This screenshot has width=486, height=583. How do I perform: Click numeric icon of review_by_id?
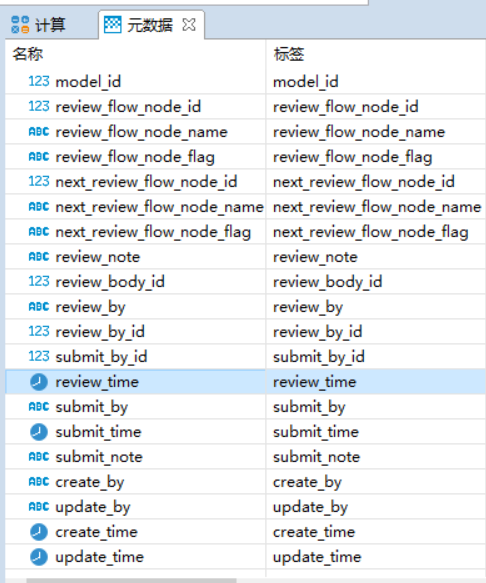point(39,331)
